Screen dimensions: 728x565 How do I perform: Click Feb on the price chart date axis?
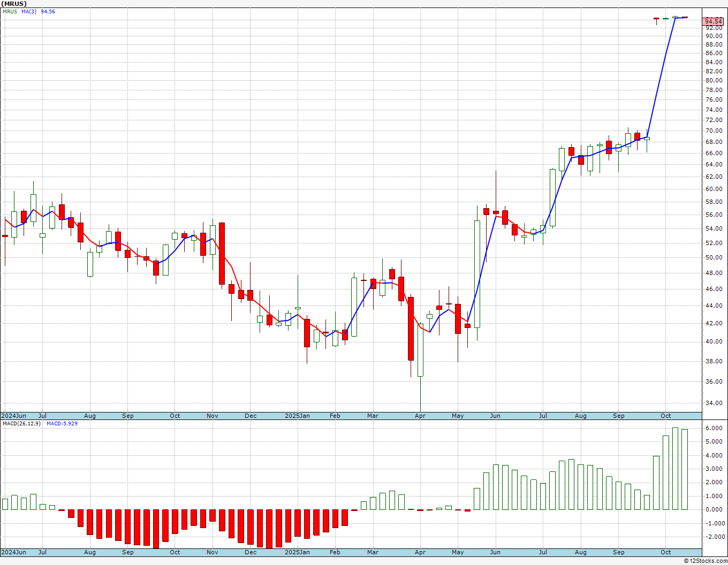[x=335, y=416]
